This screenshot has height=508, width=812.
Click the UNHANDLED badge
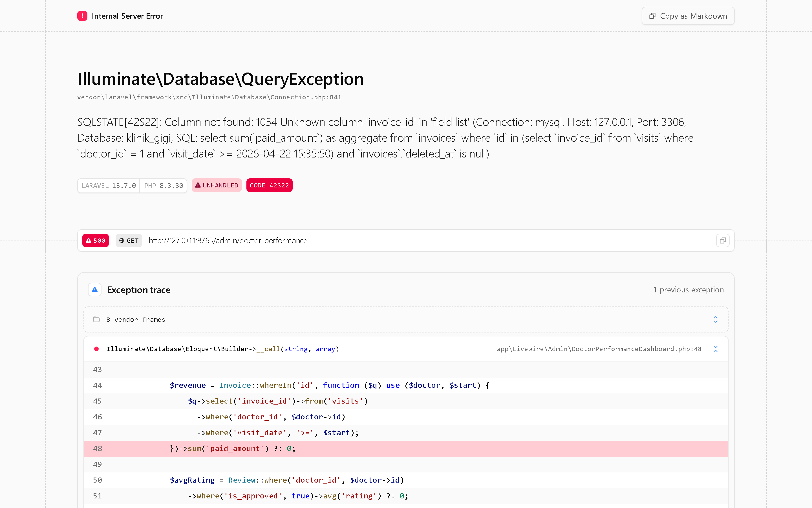(x=217, y=185)
